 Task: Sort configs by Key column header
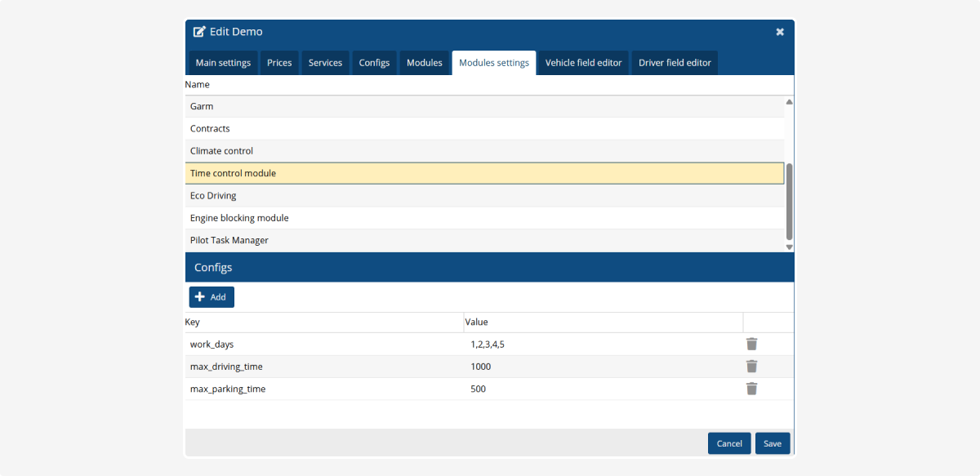tap(193, 323)
